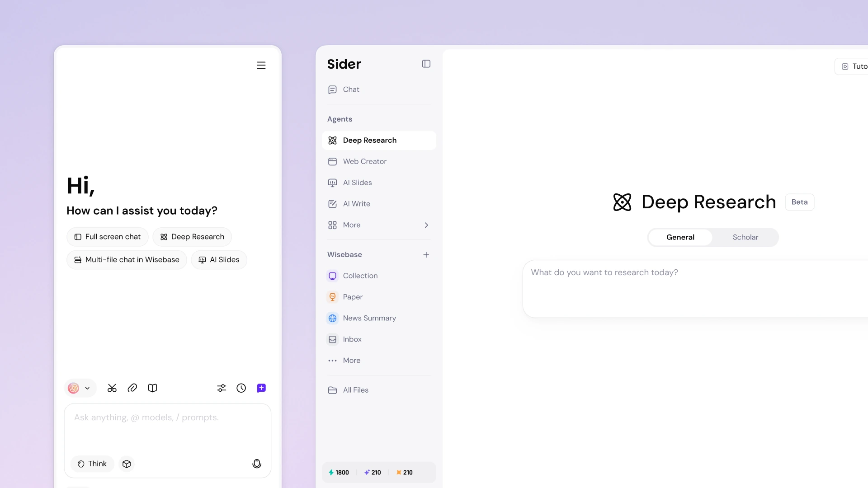Open chat history clock icon
The height and width of the screenshot is (488, 868).
tap(241, 388)
